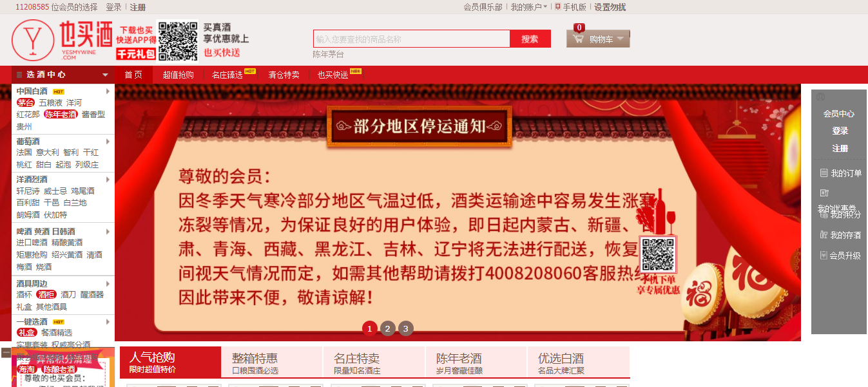Screen dimensions: 868x387
Task: Click the mobile version phone icon
Action: point(558,7)
